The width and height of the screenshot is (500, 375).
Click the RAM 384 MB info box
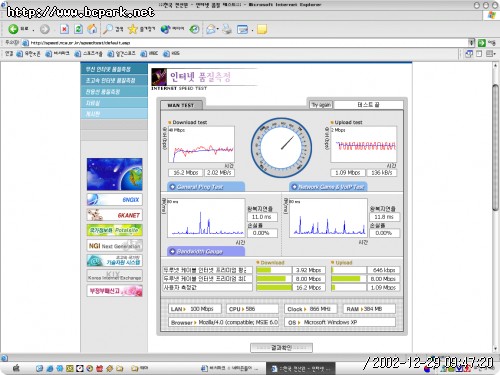(369, 309)
